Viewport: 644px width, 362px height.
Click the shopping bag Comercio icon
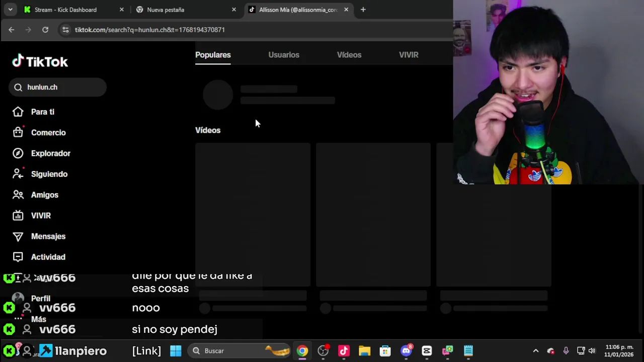coord(18,132)
